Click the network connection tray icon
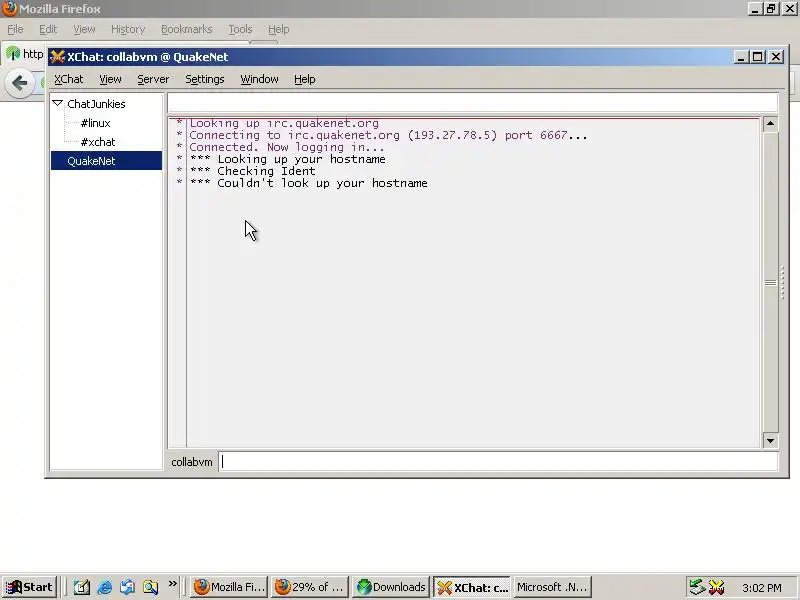This screenshot has width=800, height=600. pyautogui.click(x=697, y=587)
